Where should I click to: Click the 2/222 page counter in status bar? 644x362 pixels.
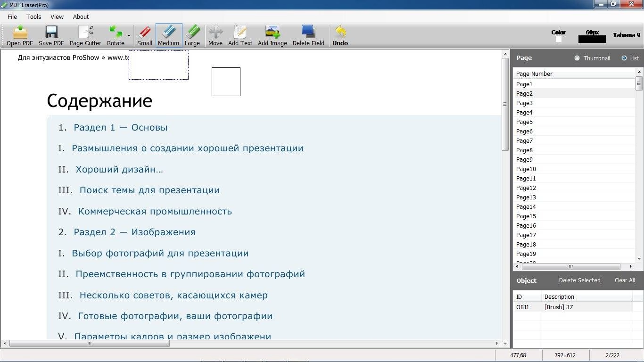[612, 355]
